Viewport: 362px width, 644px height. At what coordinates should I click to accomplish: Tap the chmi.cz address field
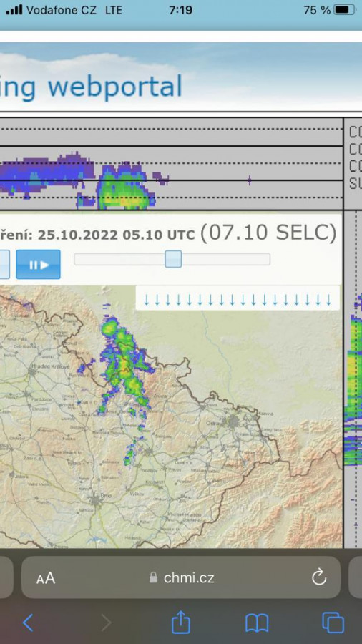[x=180, y=577]
